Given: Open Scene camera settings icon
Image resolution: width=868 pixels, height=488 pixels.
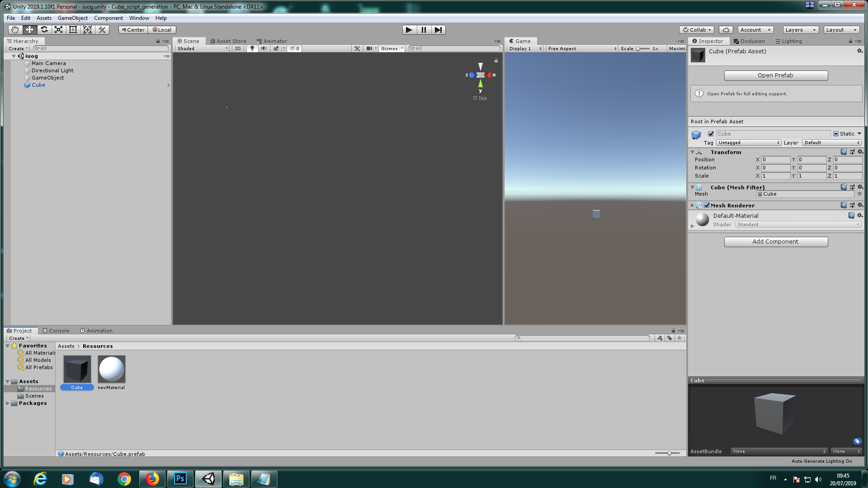Looking at the screenshot, I should (369, 48).
